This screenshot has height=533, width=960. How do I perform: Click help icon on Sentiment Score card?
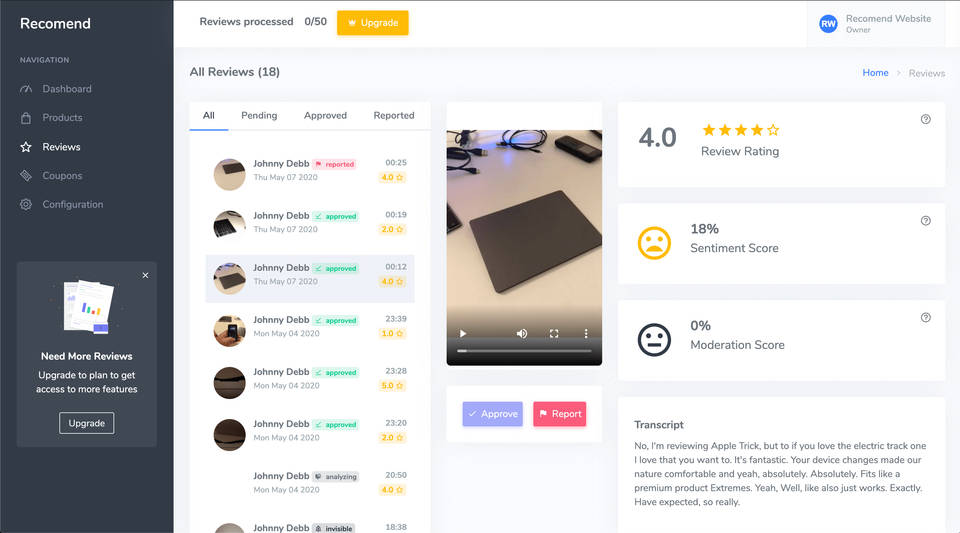(x=926, y=221)
